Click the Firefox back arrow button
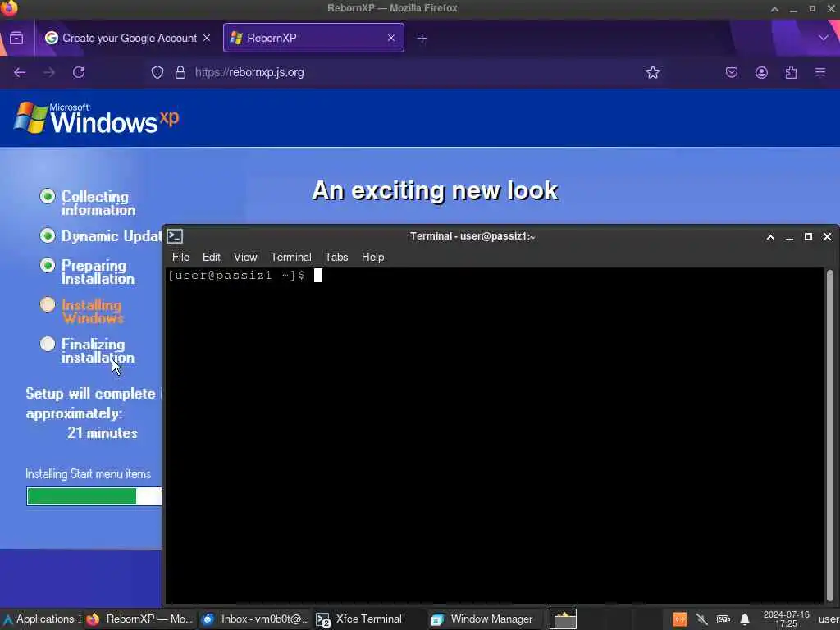This screenshot has width=840, height=630. [20, 72]
